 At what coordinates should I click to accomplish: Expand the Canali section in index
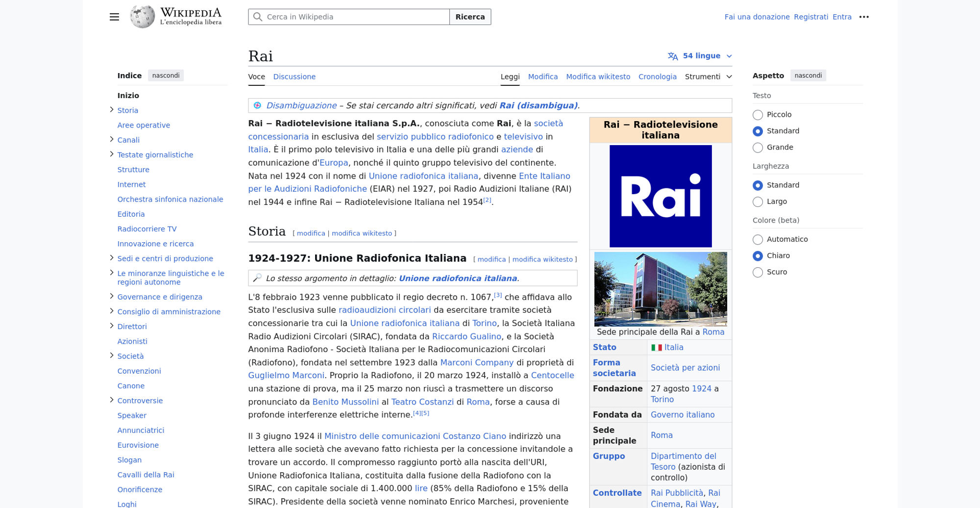point(112,139)
